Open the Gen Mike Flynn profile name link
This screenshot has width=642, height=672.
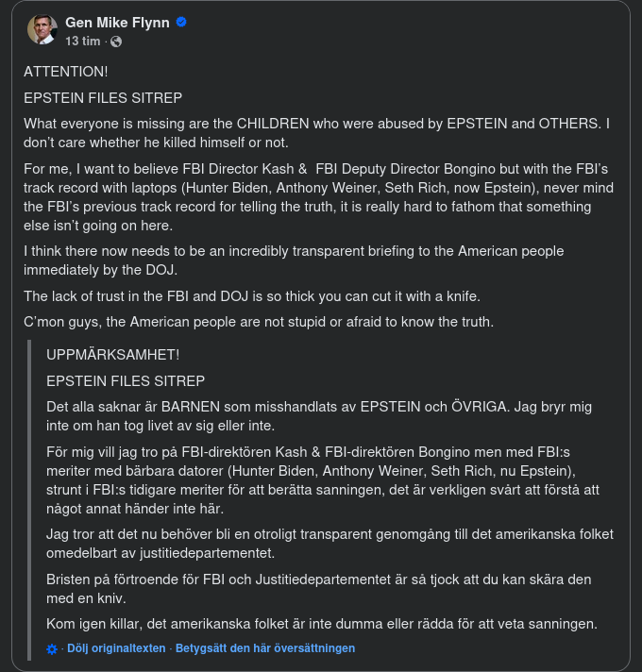[x=118, y=23]
